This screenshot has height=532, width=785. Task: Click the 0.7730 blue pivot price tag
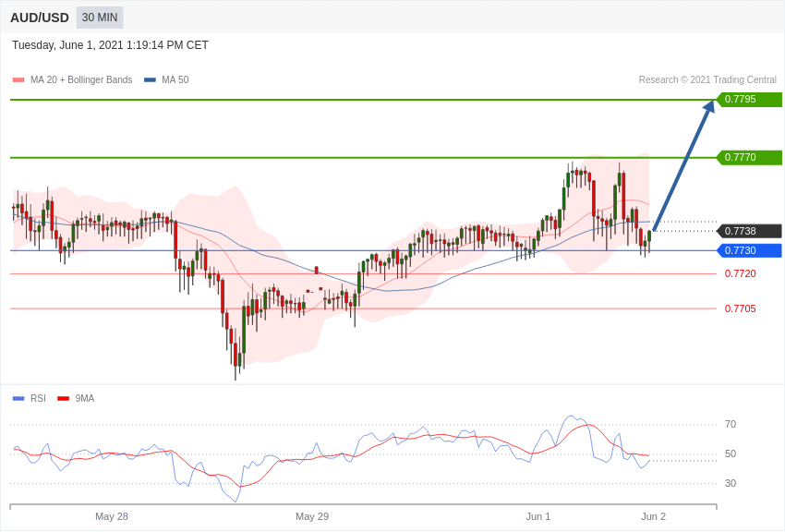[749, 250]
